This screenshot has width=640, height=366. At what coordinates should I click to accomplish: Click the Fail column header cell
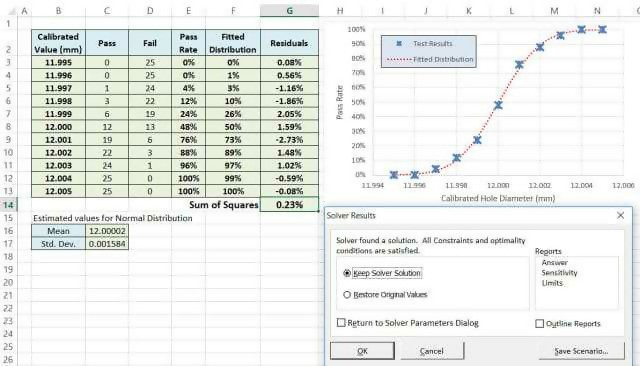150,43
